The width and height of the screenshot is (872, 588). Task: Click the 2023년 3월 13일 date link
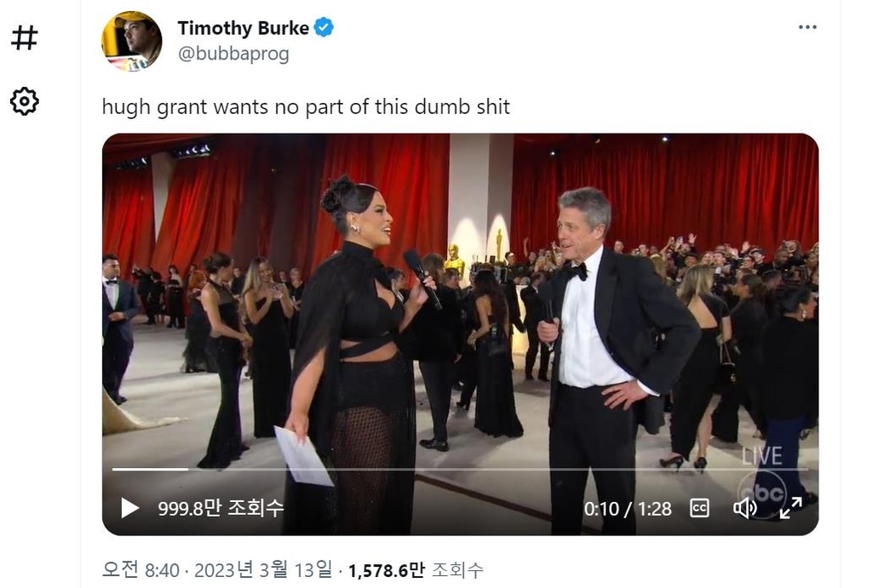point(263,570)
